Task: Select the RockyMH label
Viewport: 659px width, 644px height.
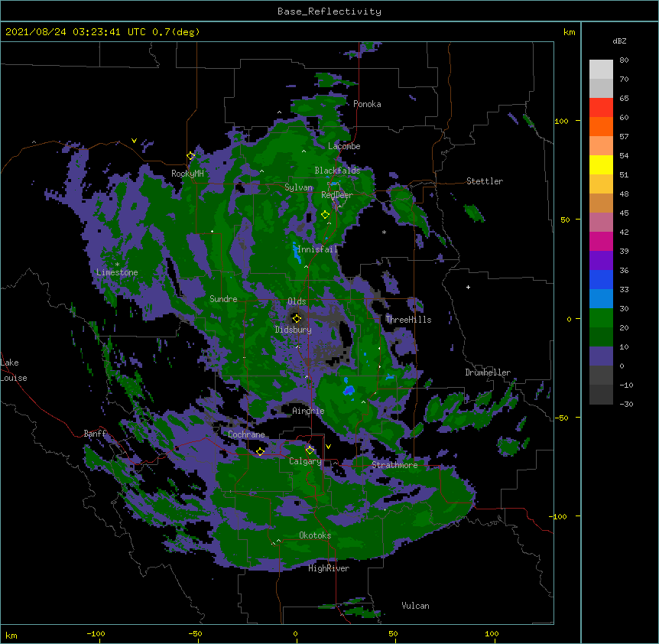Action: (x=187, y=174)
